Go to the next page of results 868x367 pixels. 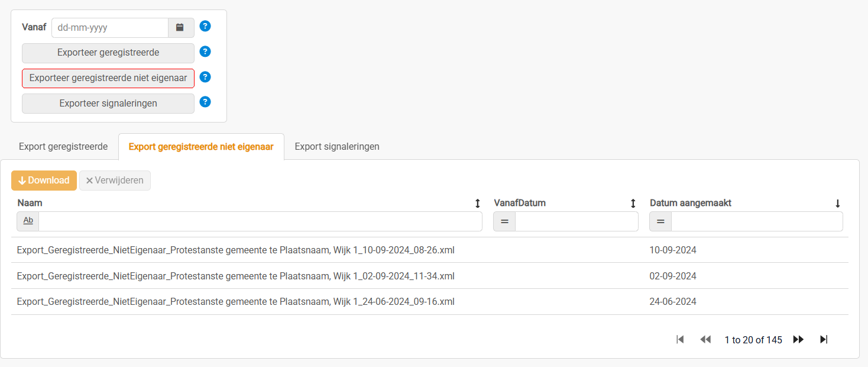(x=798, y=340)
